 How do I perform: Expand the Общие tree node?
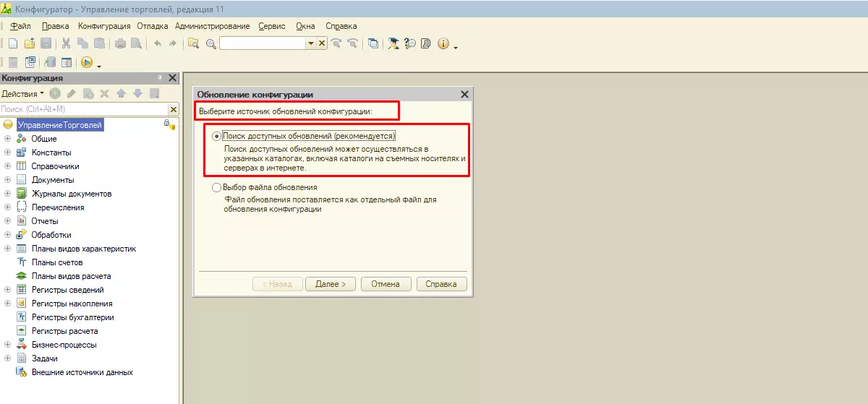coord(7,139)
